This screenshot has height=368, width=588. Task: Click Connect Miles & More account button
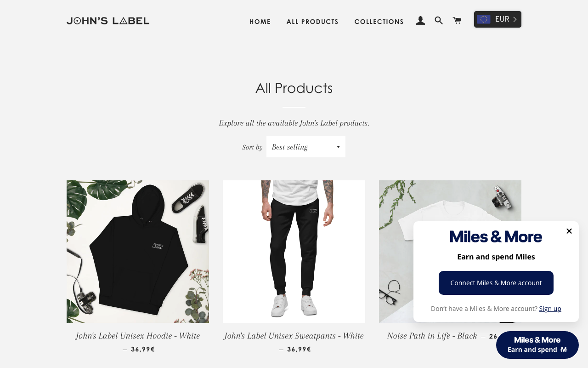(496, 283)
